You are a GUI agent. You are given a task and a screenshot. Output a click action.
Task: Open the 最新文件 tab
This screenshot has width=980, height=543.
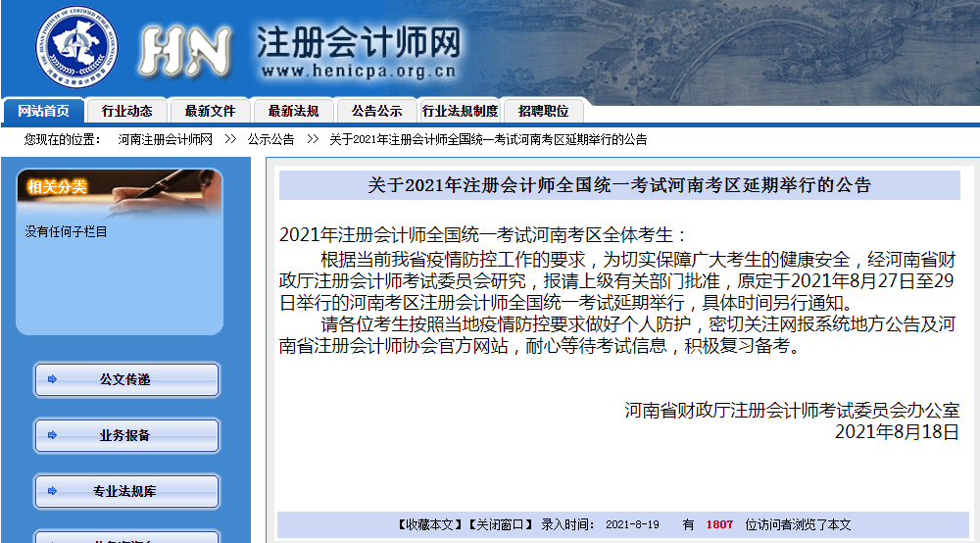210,111
